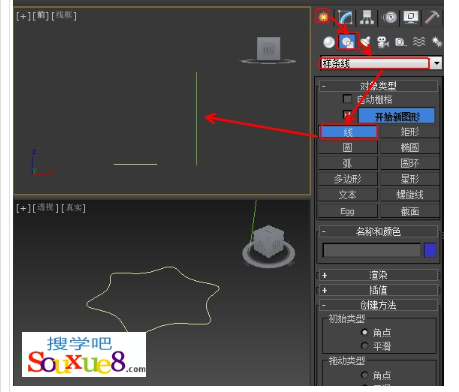
Task: Open the Motion panel tab
Action: point(389,17)
